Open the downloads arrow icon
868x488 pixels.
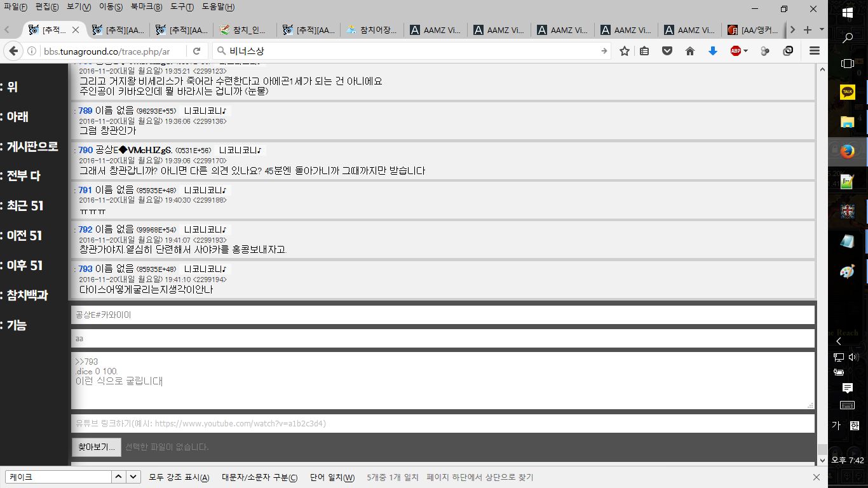click(x=712, y=51)
